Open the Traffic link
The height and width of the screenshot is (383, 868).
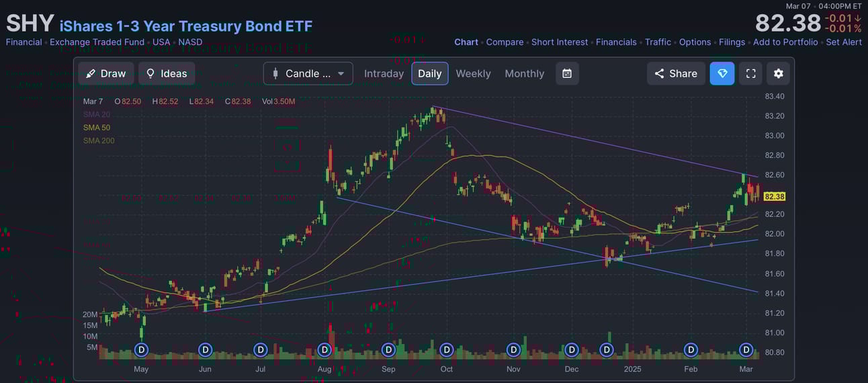[x=658, y=42]
